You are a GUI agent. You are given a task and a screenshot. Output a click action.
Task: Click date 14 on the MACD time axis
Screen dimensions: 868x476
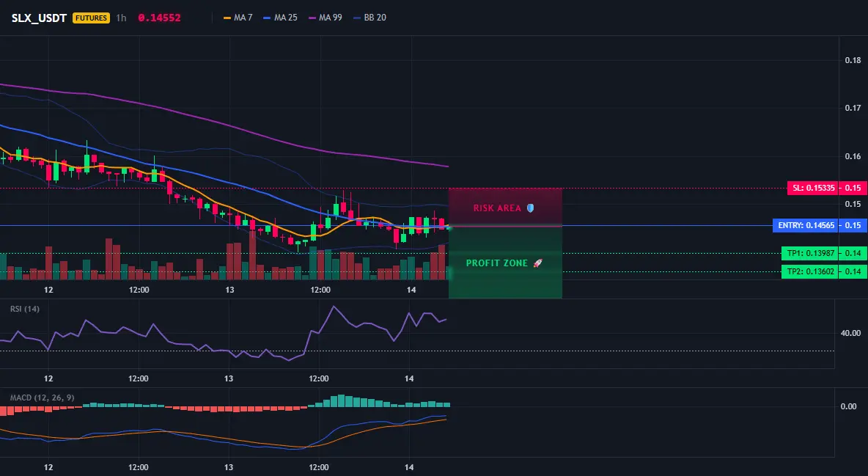(x=409, y=467)
